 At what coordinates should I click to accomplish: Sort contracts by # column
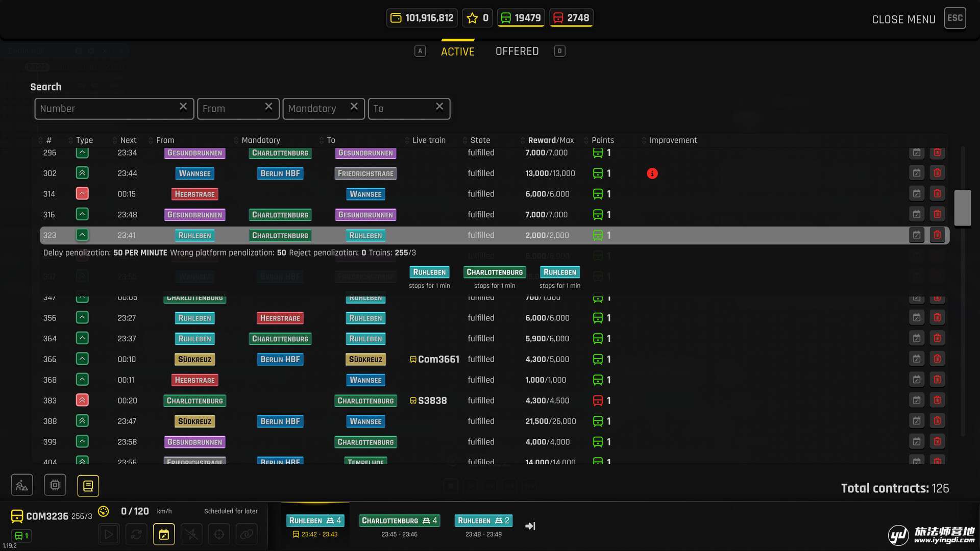click(45, 140)
